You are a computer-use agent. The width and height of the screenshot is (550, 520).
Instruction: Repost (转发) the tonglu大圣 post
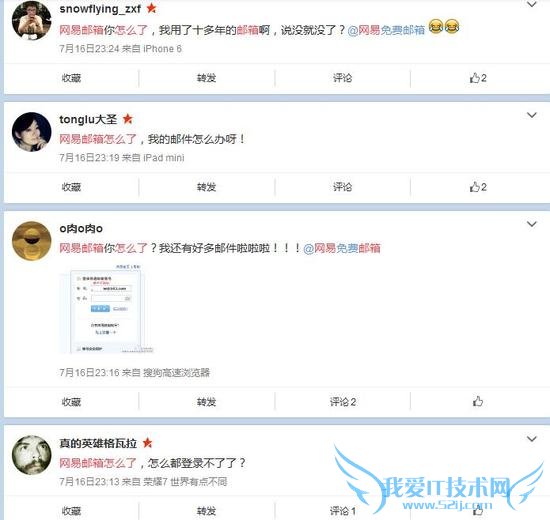pos(206,187)
